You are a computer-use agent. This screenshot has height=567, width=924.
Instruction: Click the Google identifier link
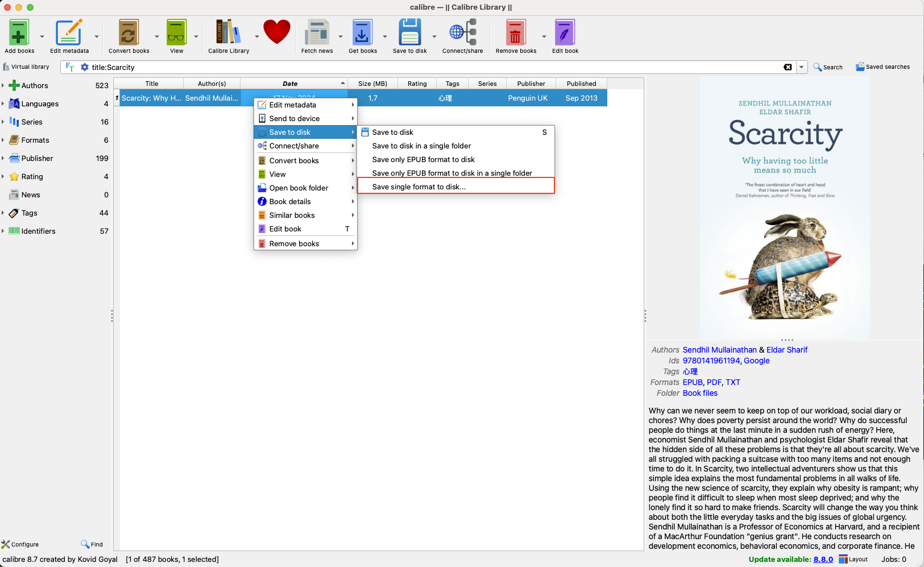757,361
